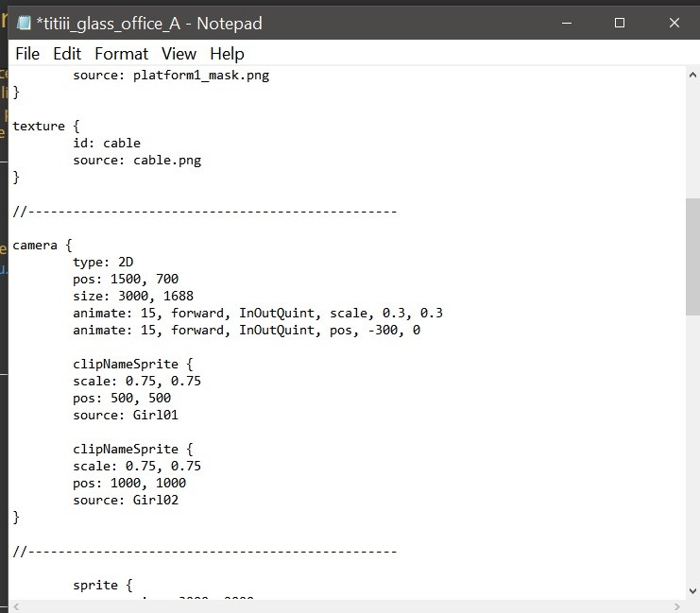Click the window title 'titiii_glass_office_A - Notepad'
This screenshot has width=700, height=613.
coord(149,23)
